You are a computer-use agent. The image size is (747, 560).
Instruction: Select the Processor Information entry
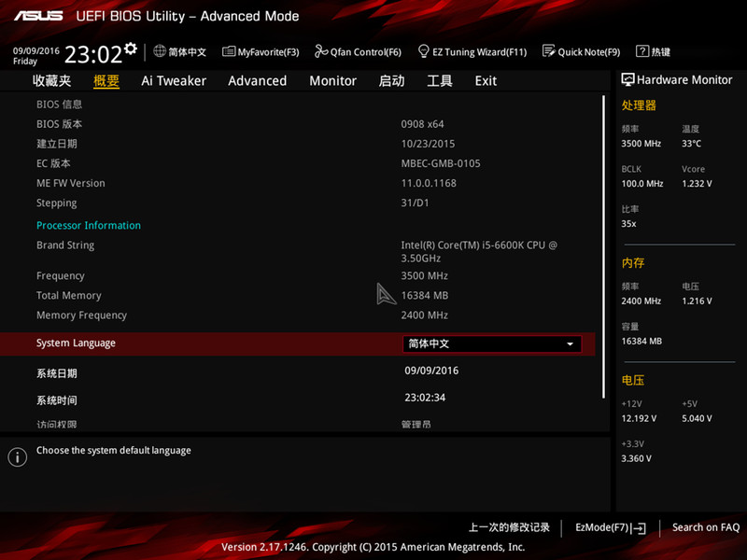[88, 225]
